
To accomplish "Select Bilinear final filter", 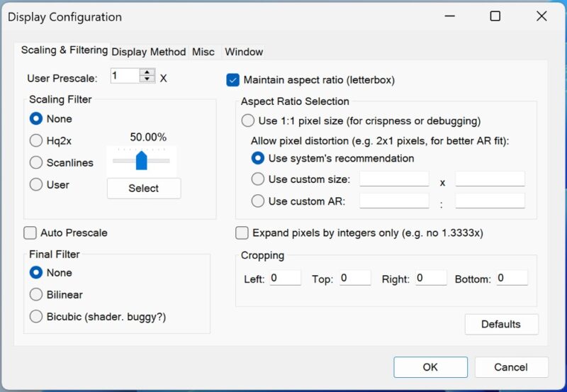I will (x=36, y=294).
